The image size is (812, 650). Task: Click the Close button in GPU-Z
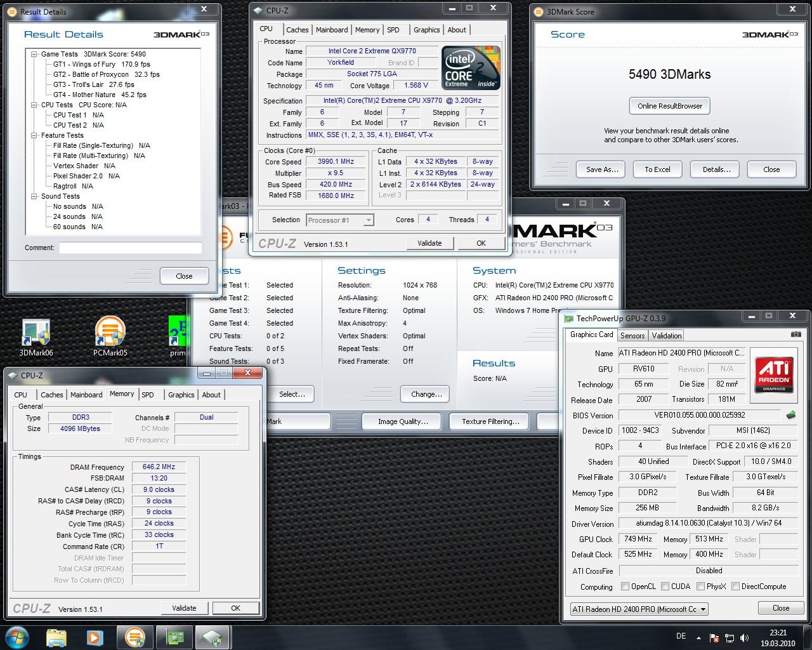tap(781, 608)
